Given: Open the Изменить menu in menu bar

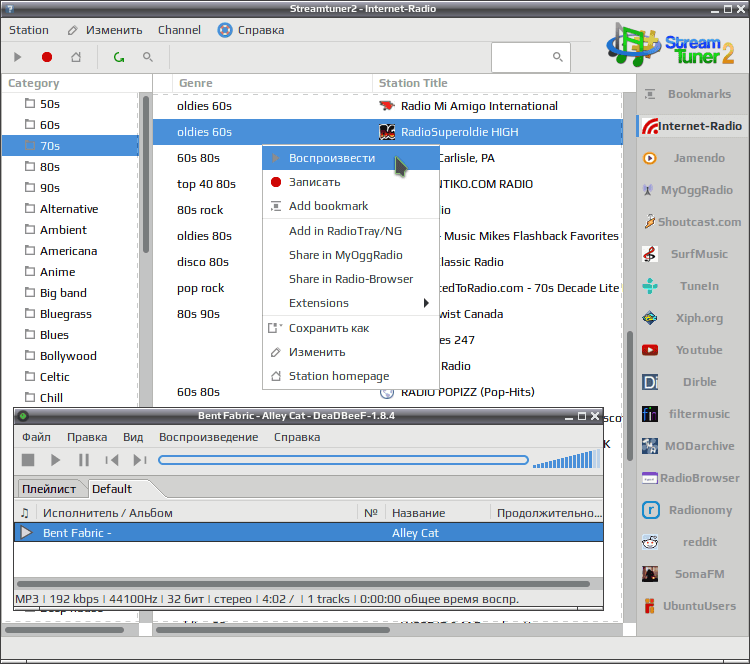Looking at the screenshot, I should (105, 30).
